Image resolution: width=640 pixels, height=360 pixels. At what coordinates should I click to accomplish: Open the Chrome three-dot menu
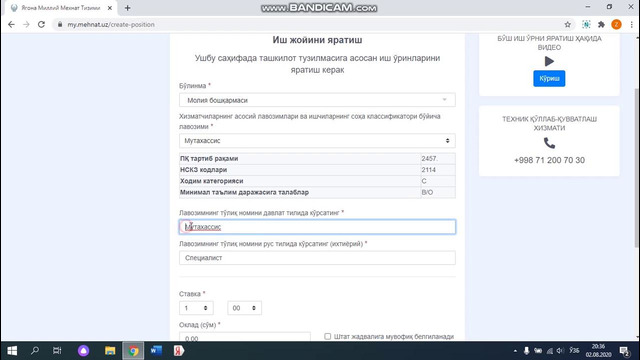[x=631, y=24]
